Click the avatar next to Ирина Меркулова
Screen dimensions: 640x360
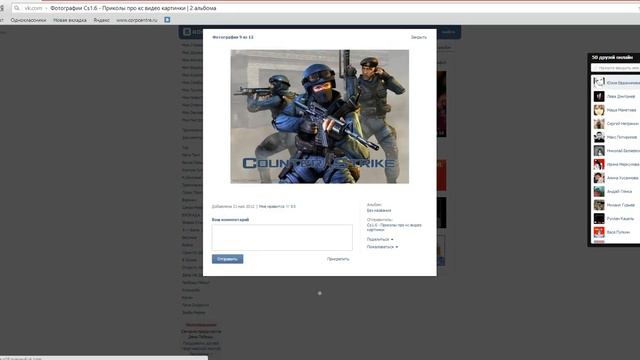pyautogui.click(x=599, y=164)
